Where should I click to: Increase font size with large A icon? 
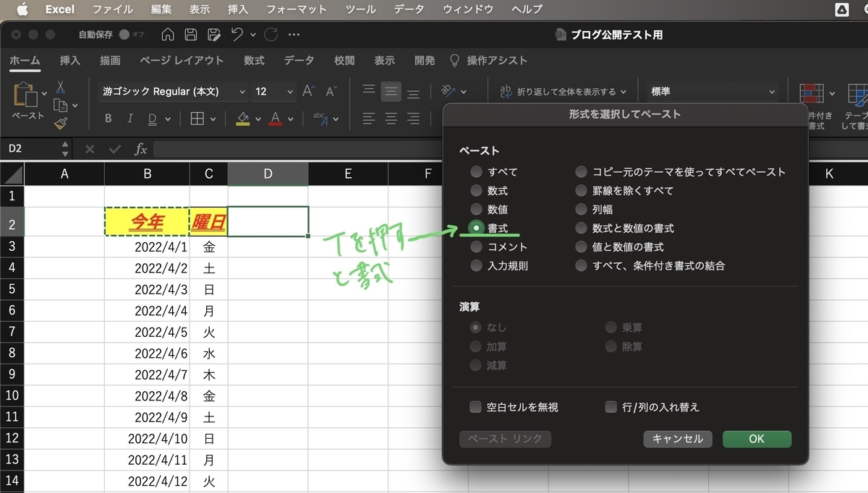click(308, 91)
